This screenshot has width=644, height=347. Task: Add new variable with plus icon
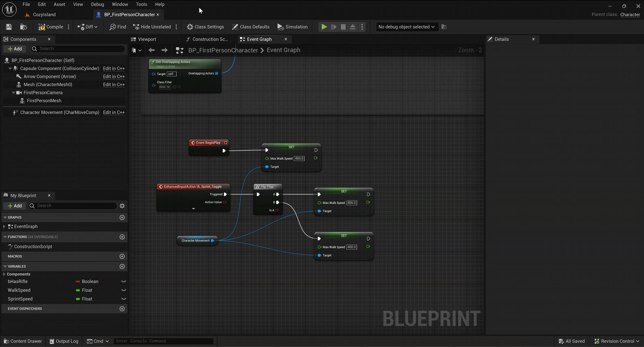coord(122,266)
